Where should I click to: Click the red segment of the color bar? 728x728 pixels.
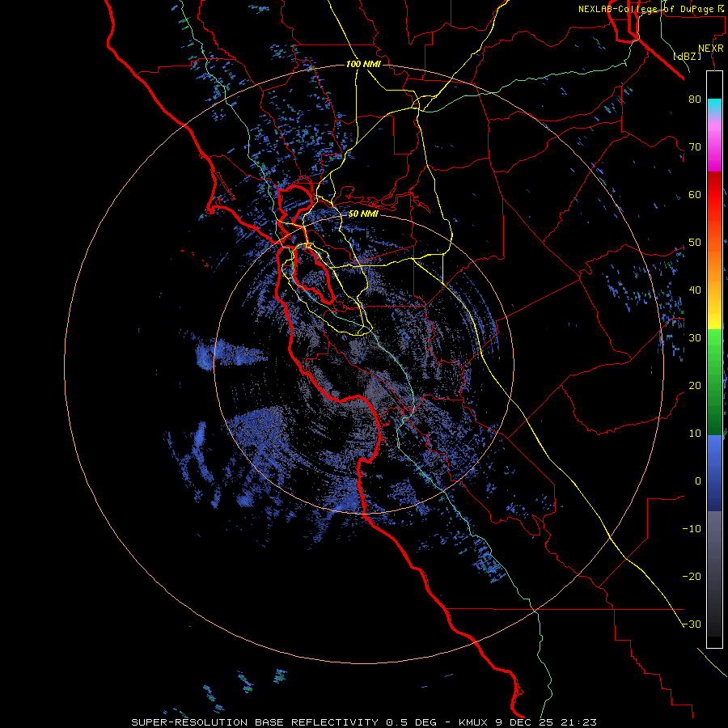tap(714, 190)
